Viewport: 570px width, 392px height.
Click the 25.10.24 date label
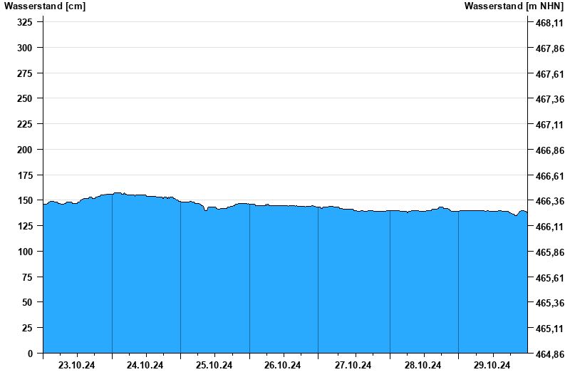pos(214,366)
